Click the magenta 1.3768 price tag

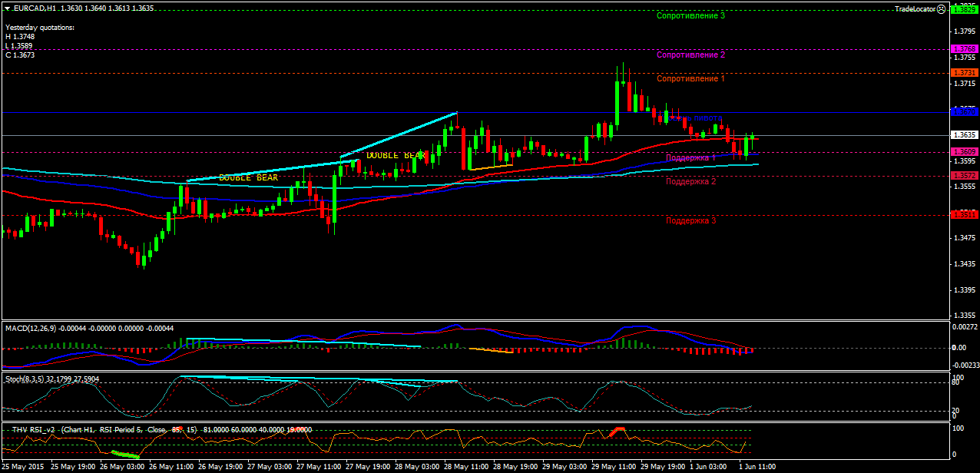point(965,49)
